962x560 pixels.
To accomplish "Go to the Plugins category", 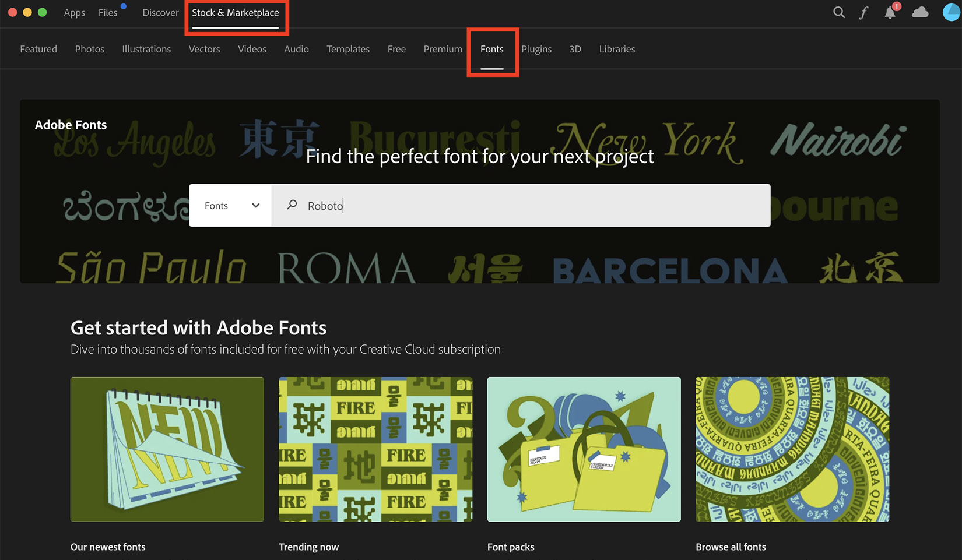I will (536, 49).
